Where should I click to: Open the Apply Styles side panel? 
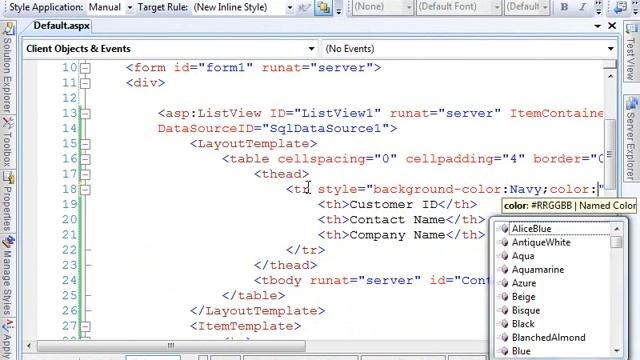pyautogui.click(x=7, y=340)
